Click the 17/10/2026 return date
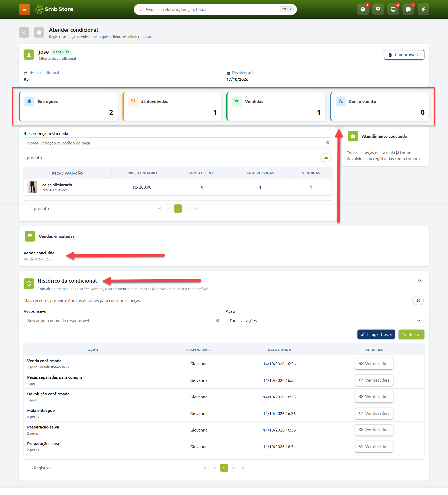This screenshot has width=448, height=495. [237, 79]
